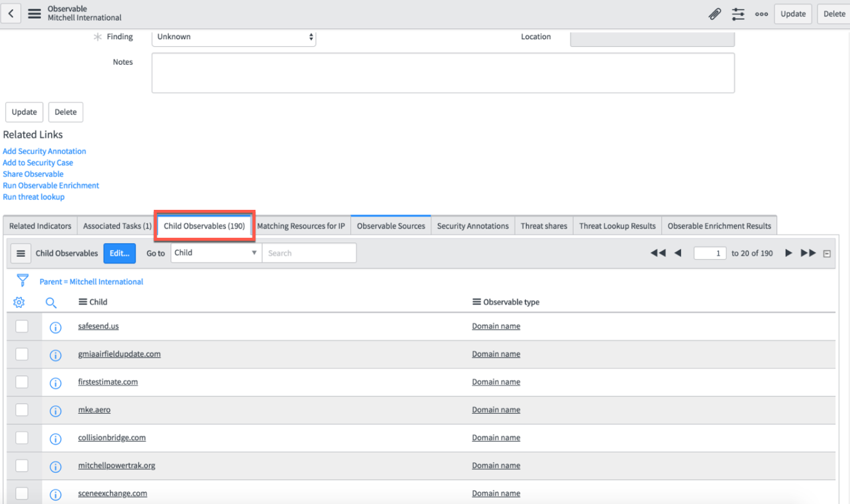The height and width of the screenshot is (504, 850).
Task: Preview record info for collisionbridge.com
Action: point(56,438)
